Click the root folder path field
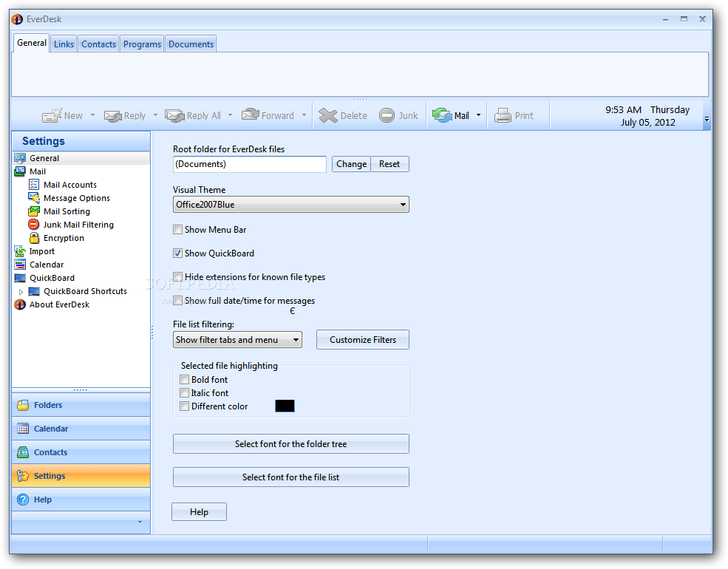Screen dimensions: 728x569 coord(250,164)
